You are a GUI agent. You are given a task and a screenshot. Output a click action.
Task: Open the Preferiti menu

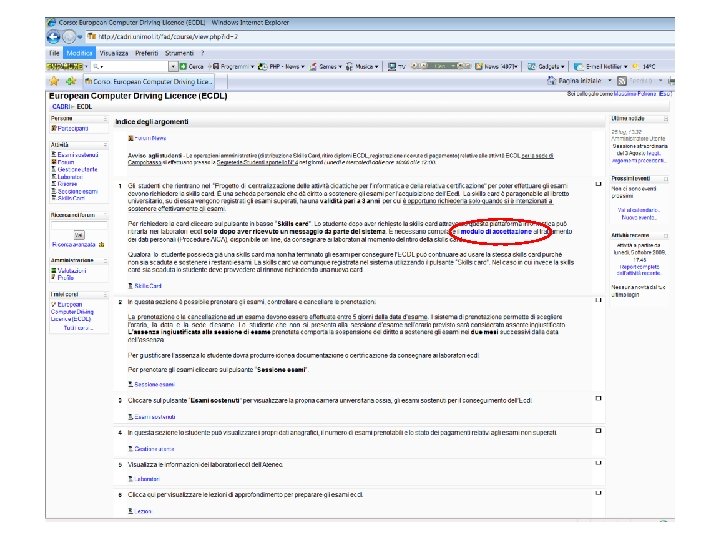tap(146, 53)
